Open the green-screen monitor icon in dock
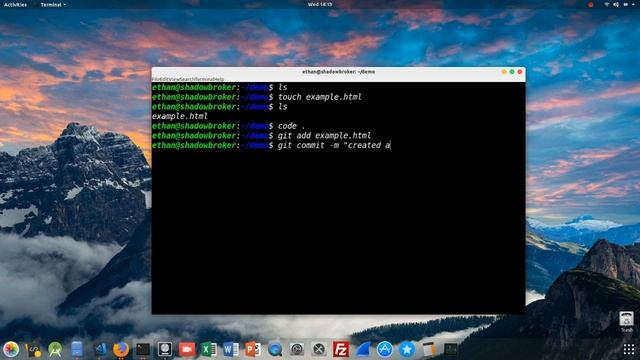The image size is (640, 360). click(451, 349)
